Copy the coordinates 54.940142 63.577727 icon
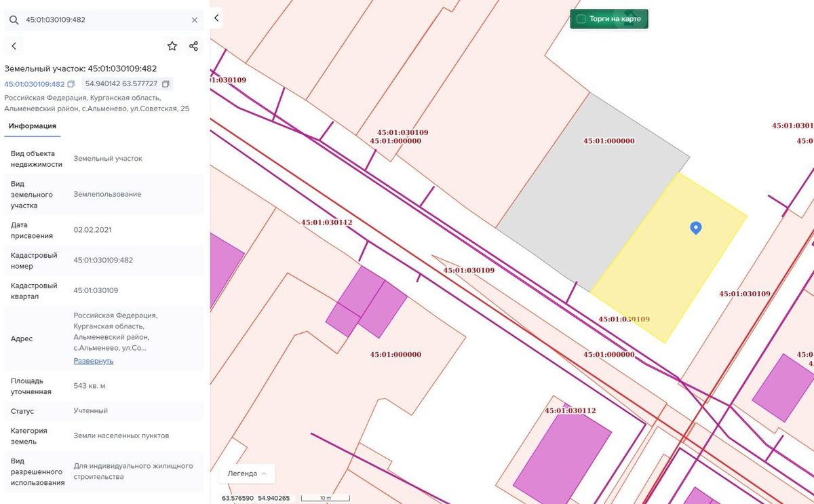 click(166, 84)
